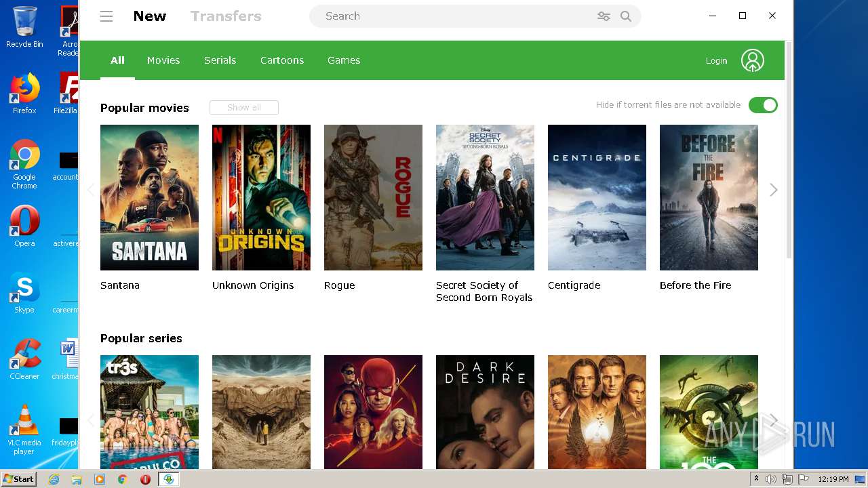Open Opera desktop shortcut
Image resolution: width=868 pixels, height=488 pixels.
tap(24, 226)
